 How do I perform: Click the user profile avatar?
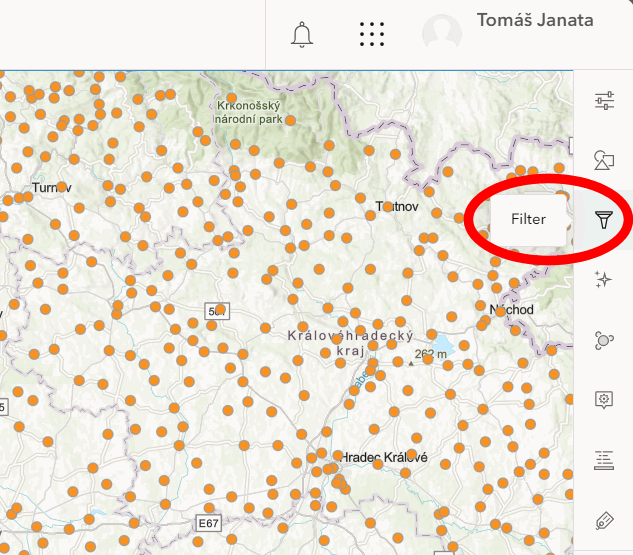coord(442,34)
